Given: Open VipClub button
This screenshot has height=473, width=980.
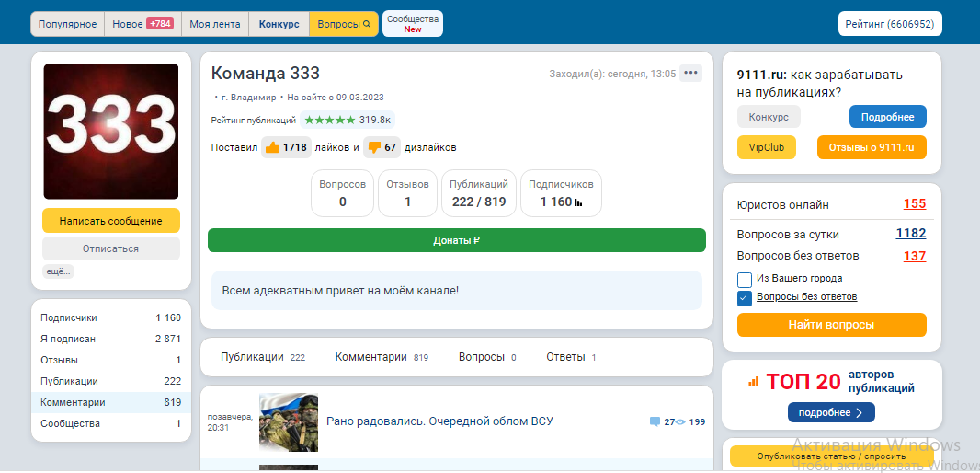Looking at the screenshot, I should click(767, 147).
